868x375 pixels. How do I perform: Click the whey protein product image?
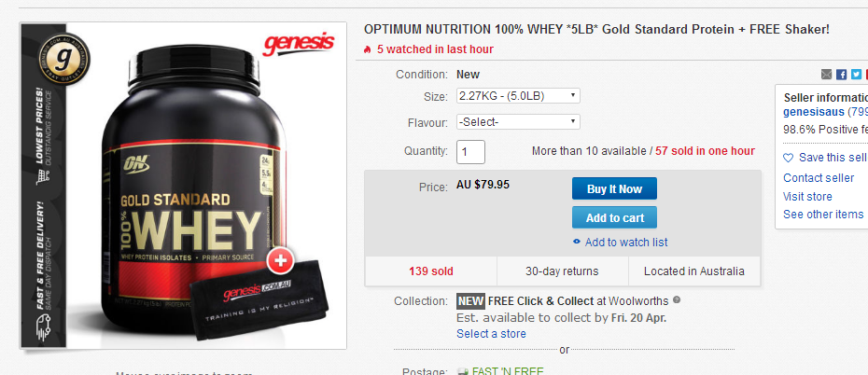[183, 186]
